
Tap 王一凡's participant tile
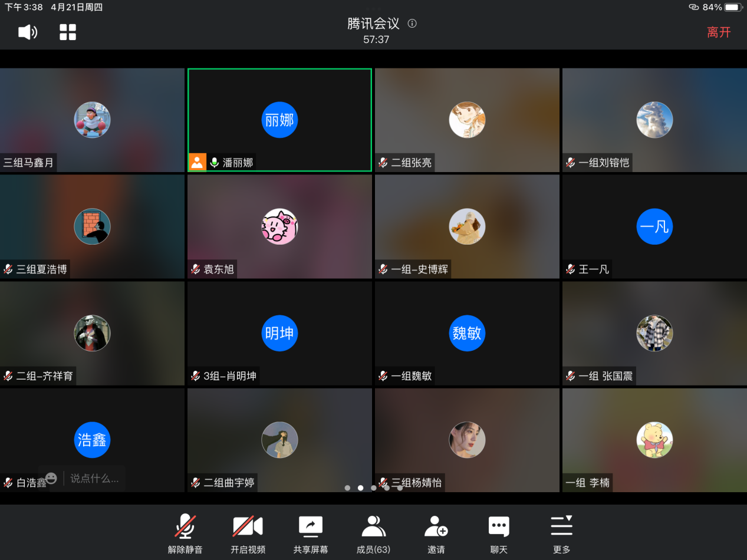(x=654, y=226)
